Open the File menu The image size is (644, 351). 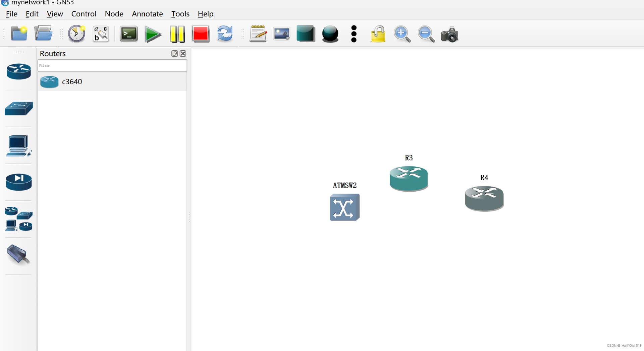click(x=12, y=14)
